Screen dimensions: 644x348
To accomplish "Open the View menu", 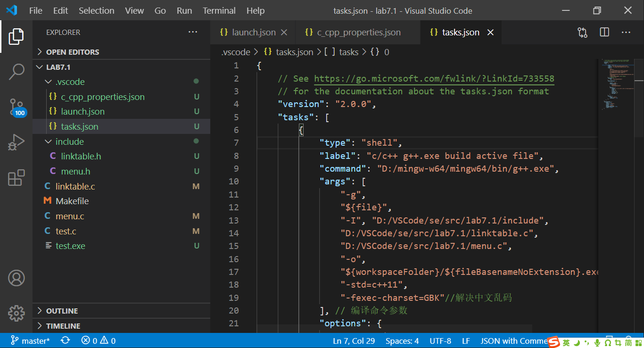I will click(134, 10).
